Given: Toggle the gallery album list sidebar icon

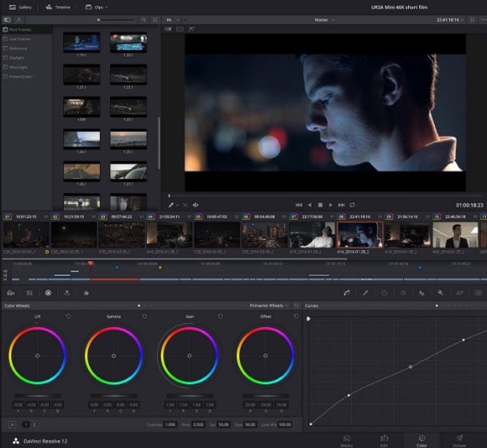Looking at the screenshot, I should (7, 20).
